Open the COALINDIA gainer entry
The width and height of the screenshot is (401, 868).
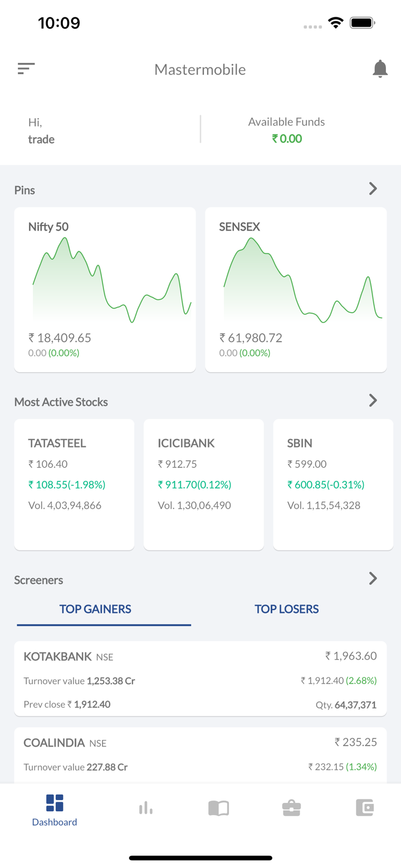(200, 754)
